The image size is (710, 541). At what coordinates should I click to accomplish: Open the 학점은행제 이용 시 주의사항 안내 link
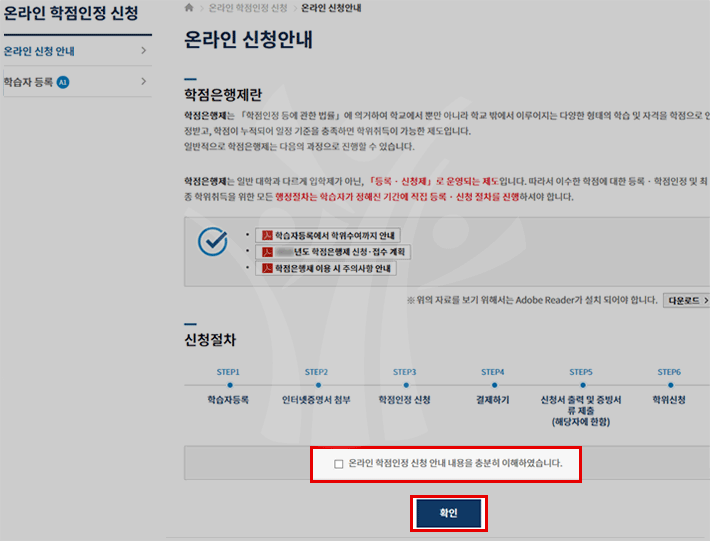(334, 269)
